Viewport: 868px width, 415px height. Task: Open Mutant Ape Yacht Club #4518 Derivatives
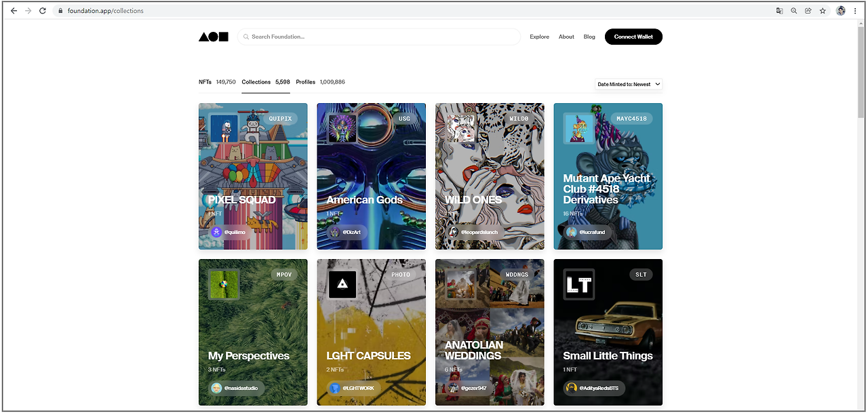[606, 189]
